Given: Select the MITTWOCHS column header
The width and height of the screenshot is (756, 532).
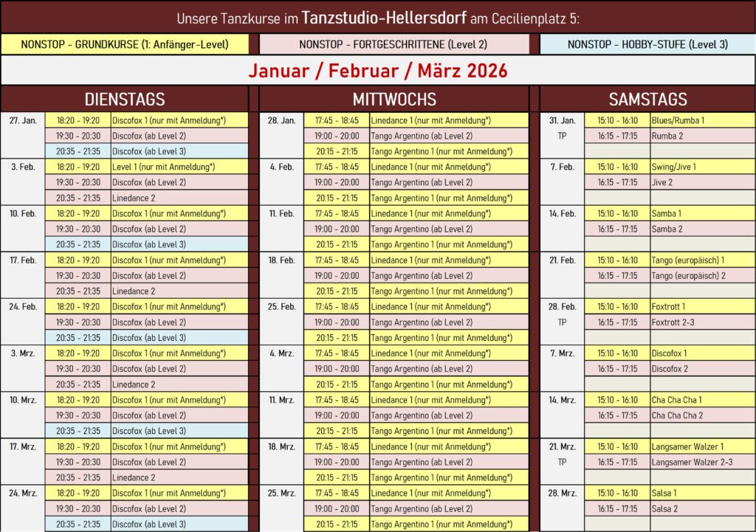Looking at the screenshot, I should (x=394, y=99).
